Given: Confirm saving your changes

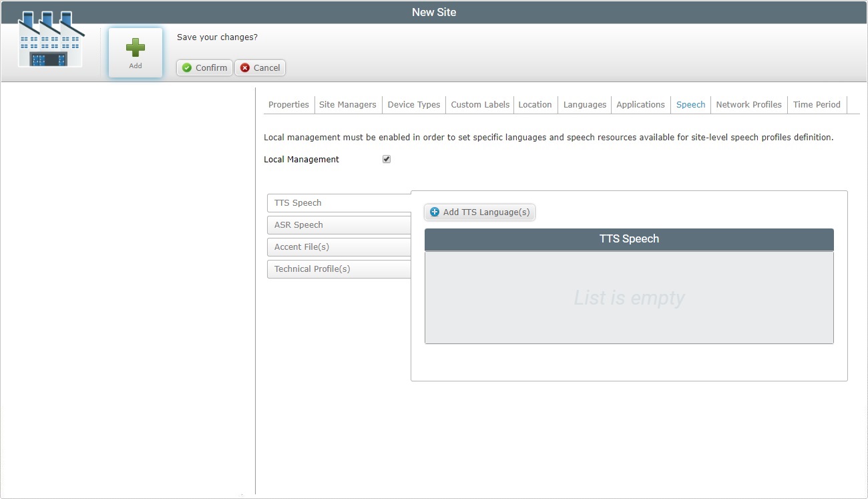Looking at the screenshot, I should (x=204, y=67).
